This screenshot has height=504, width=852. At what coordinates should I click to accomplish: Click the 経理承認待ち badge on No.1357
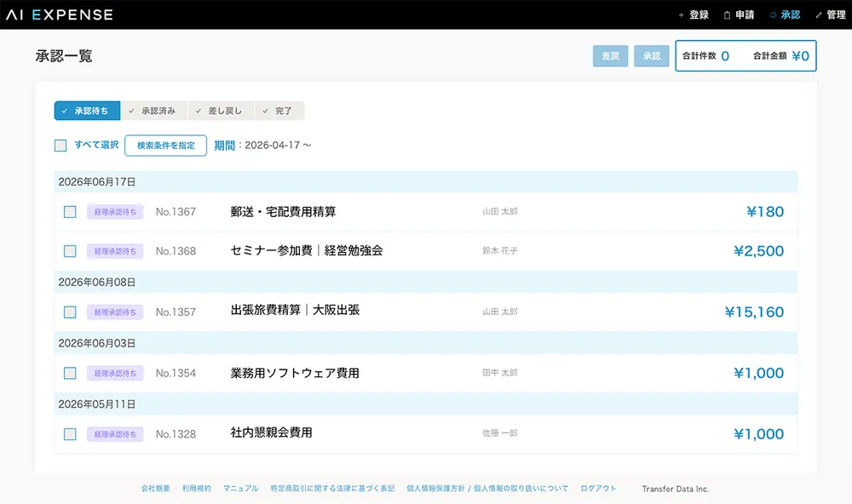115,312
